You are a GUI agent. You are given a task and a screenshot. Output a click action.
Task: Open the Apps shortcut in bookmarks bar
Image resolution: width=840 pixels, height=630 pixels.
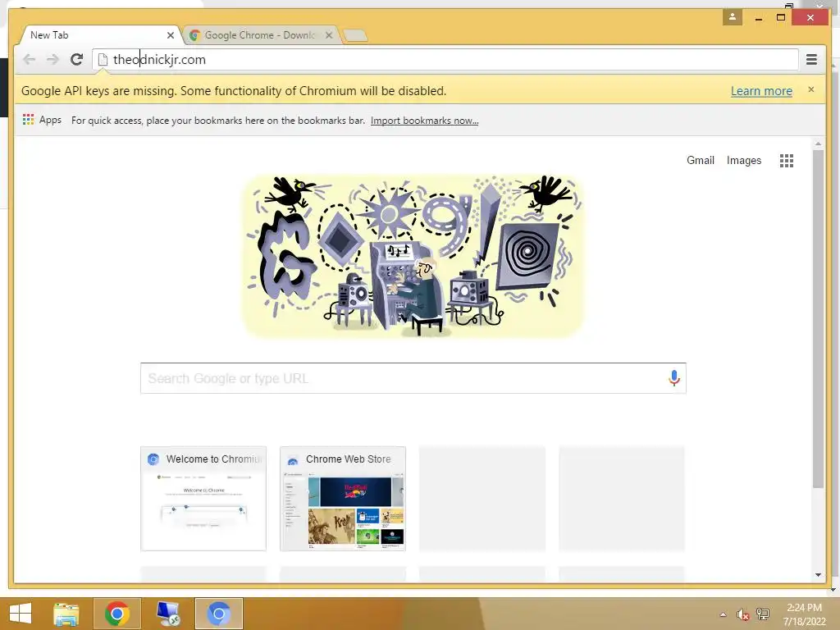[x=43, y=120]
